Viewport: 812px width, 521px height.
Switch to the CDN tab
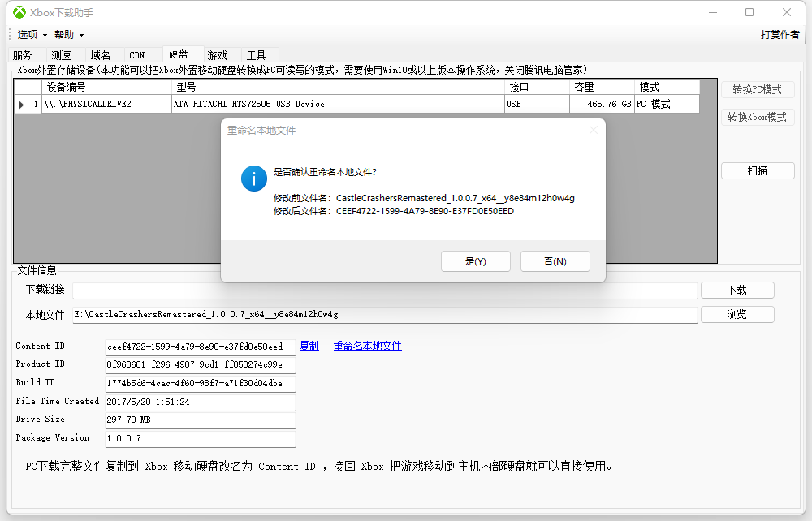pos(137,54)
